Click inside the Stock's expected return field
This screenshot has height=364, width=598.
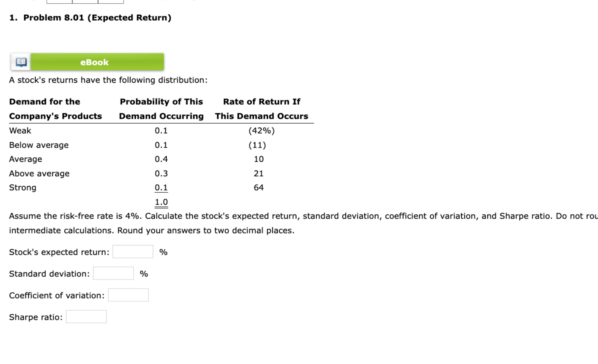132,251
